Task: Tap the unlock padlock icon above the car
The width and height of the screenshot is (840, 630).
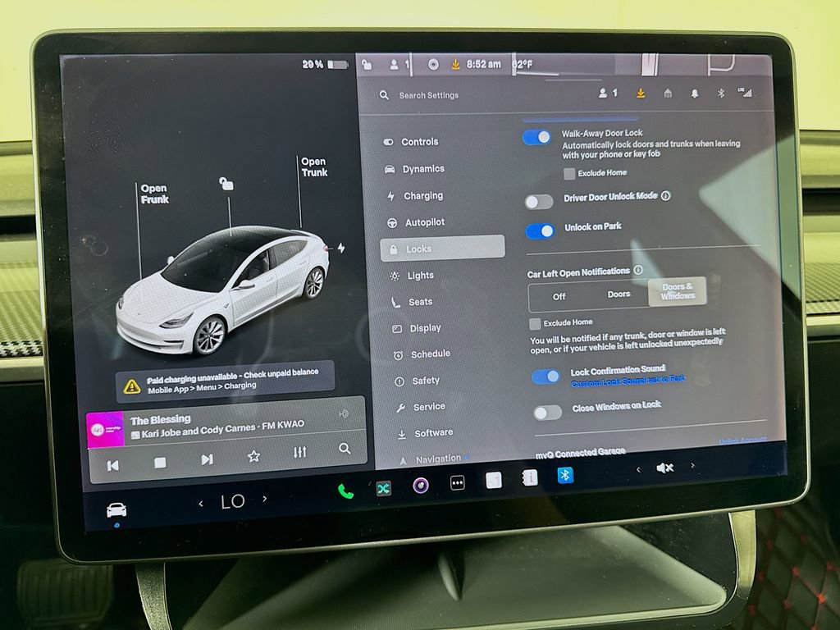Action: (x=226, y=185)
